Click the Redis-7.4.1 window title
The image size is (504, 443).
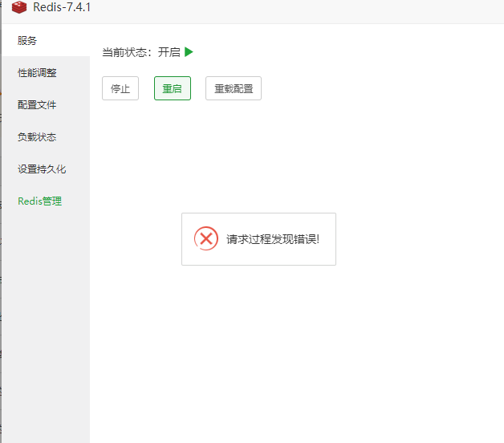(62, 7)
